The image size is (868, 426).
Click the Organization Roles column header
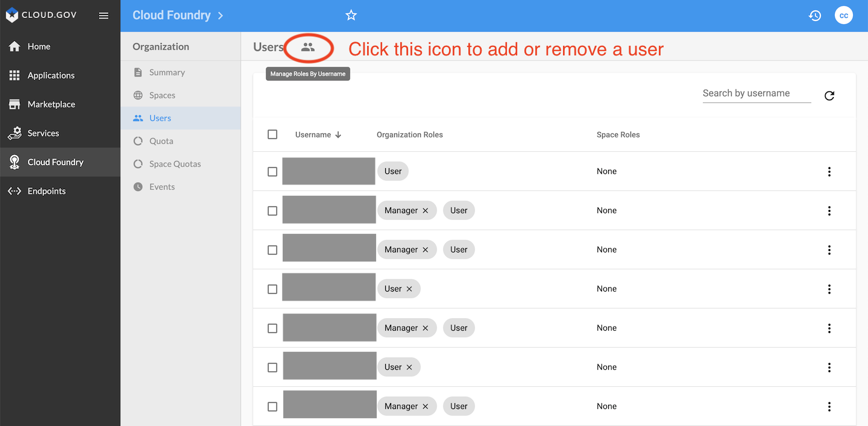click(410, 135)
